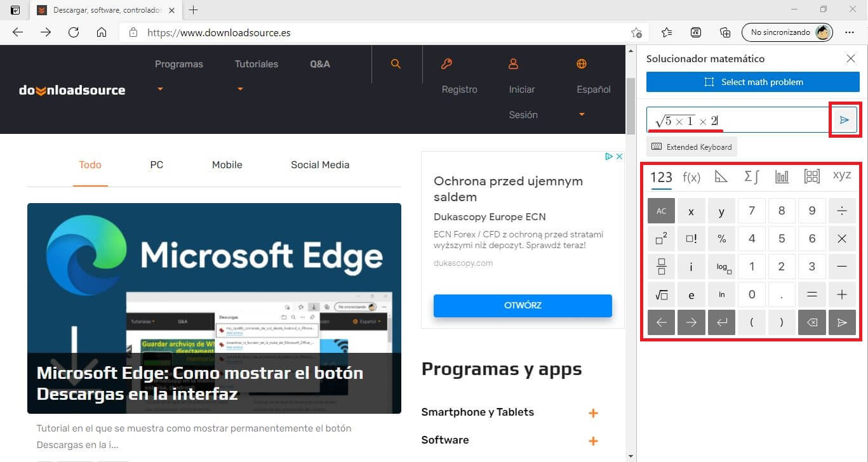
Task: Switch to the xyz letters tab
Action: click(842, 176)
